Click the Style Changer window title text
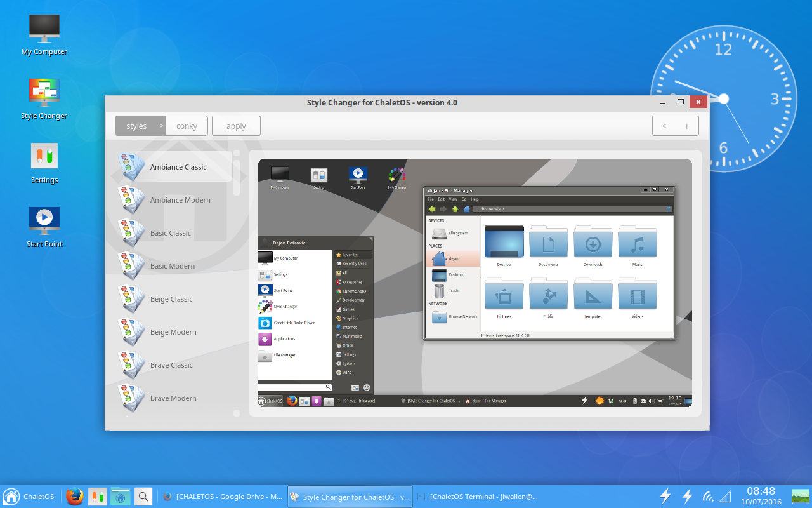This screenshot has height=508, width=812. click(x=382, y=103)
